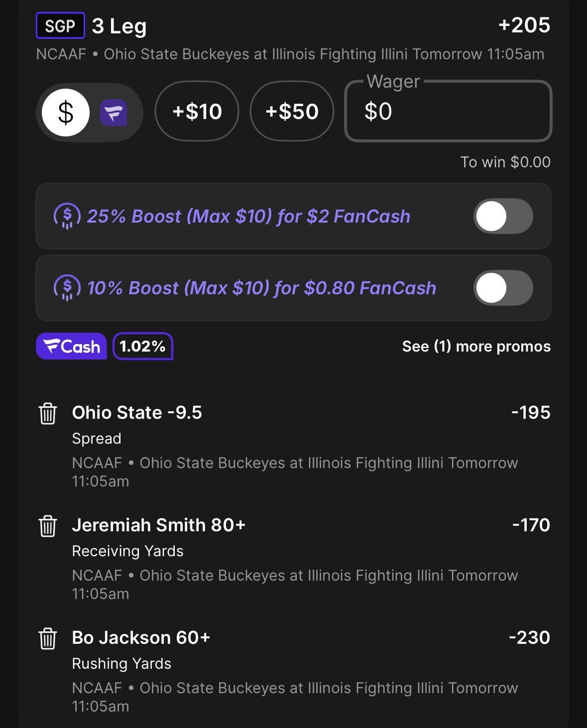Expand See (1) more promos
This screenshot has width=587, height=728.
476,346
